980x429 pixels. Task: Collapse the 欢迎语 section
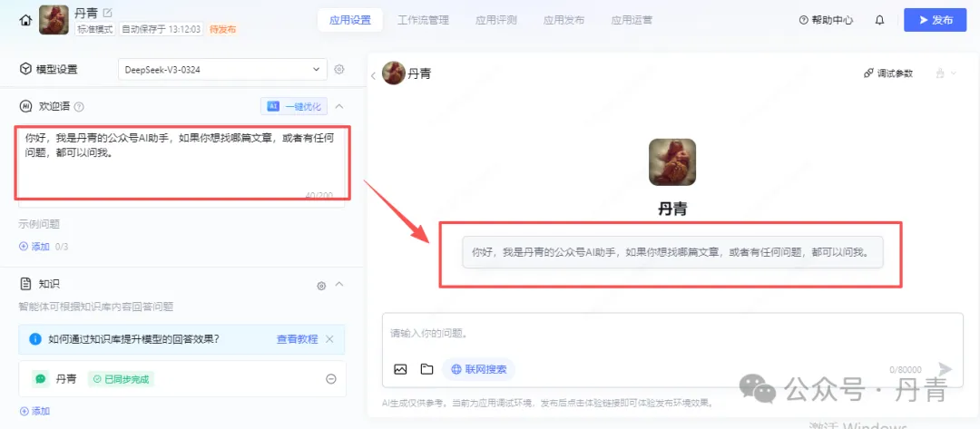[x=339, y=106]
